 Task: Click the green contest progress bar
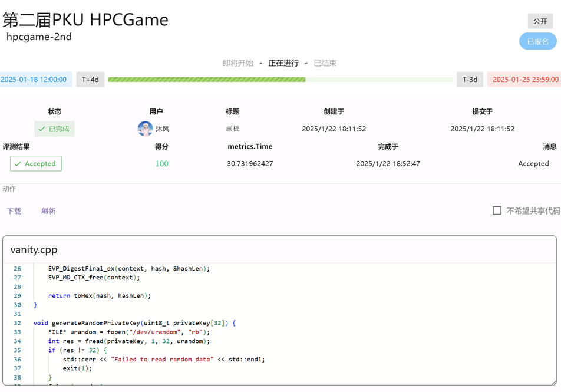pyautogui.click(x=280, y=80)
